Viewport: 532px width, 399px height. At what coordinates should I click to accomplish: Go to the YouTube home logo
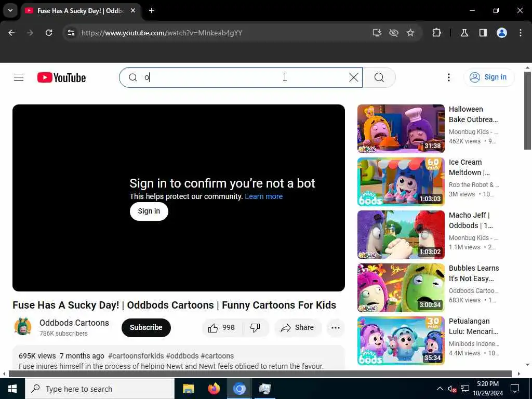(61, 78)
